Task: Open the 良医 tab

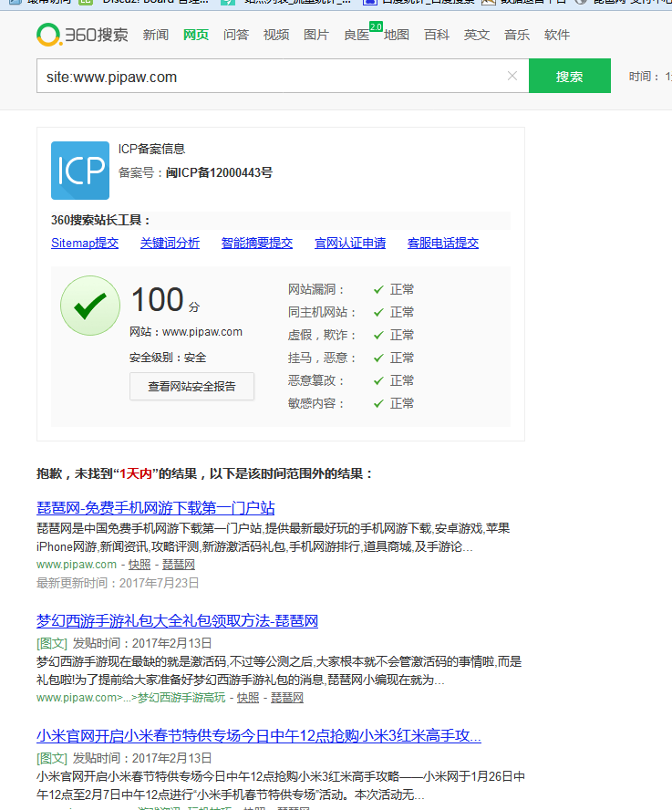Action: 357,35
